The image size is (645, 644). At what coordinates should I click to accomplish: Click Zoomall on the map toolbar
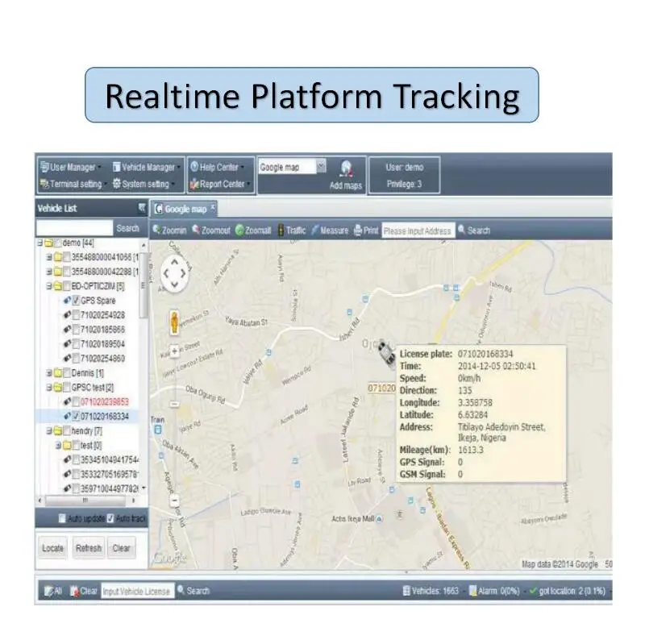pyautogui.click(x=253, y=231)
